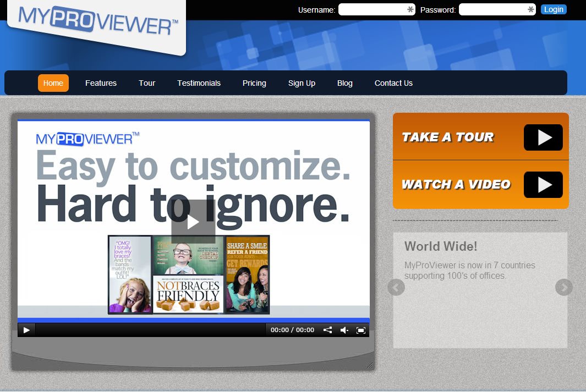Click the Watch a Video play icon
Viewport: 586px width, 392px height.
543,184
